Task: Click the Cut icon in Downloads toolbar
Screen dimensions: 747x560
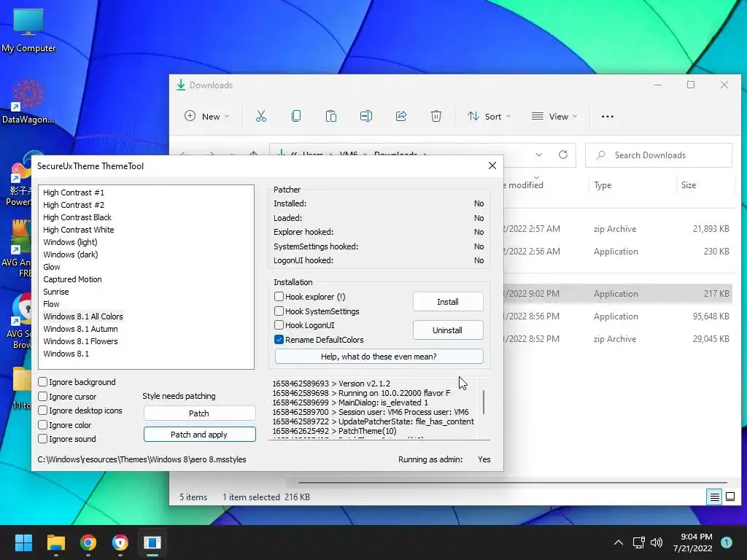Action: 261,116
